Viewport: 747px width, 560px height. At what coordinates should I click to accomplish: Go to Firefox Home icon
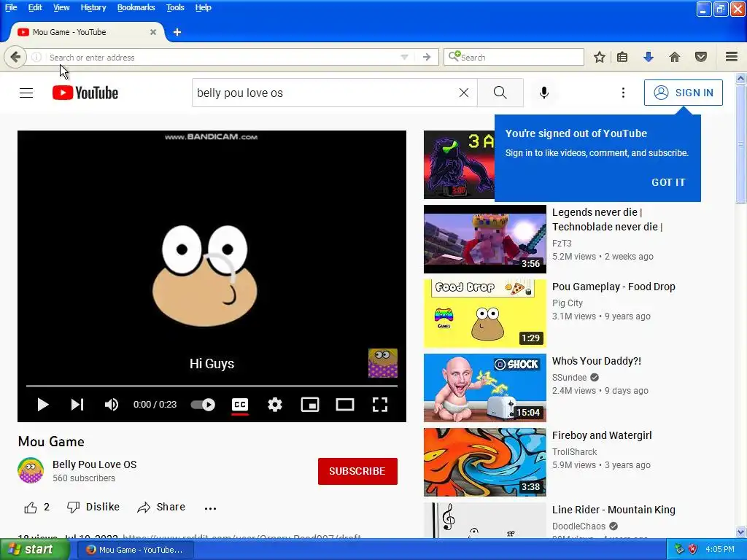point(675,57)
